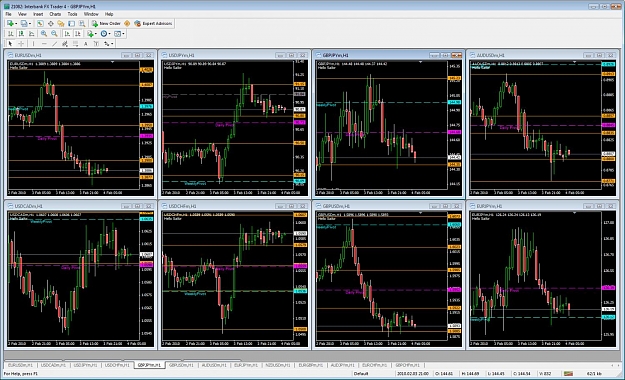Image resolution: width=625 pixels, height=380 pixels.
Task: Open the Insert menu
Action: click(x=38, y=14)
